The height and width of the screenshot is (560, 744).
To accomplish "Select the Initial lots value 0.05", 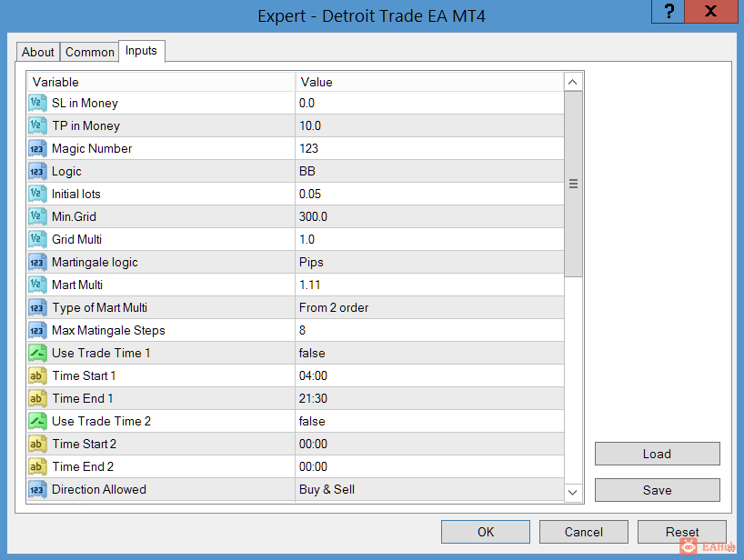I will coord(430,194).
